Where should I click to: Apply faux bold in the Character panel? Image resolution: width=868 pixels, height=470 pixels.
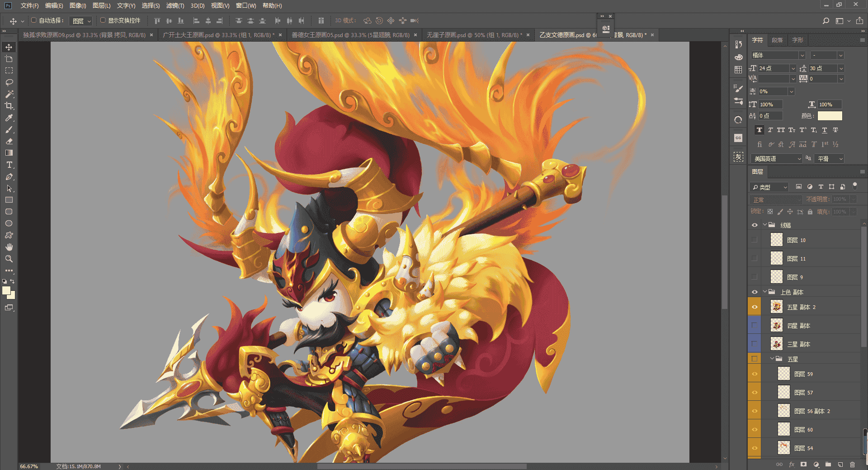click(759, 130)
